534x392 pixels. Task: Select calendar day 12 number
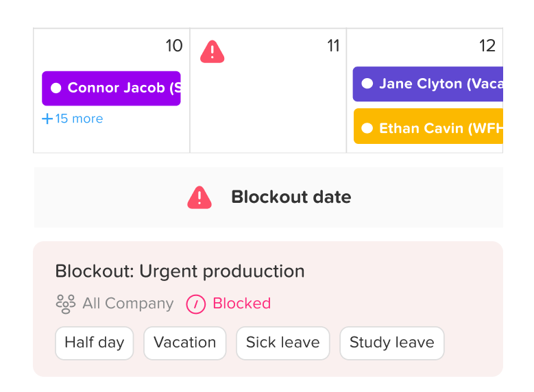tap(487, 46)
